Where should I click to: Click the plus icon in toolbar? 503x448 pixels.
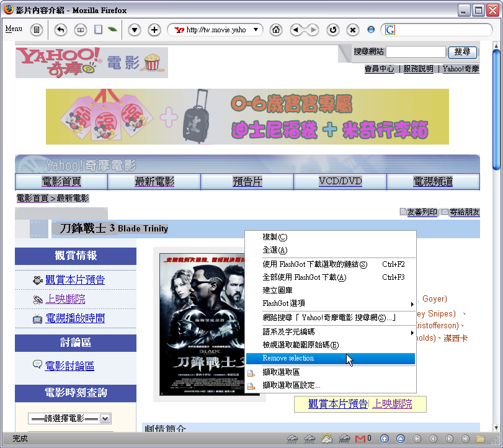(154, 30)
